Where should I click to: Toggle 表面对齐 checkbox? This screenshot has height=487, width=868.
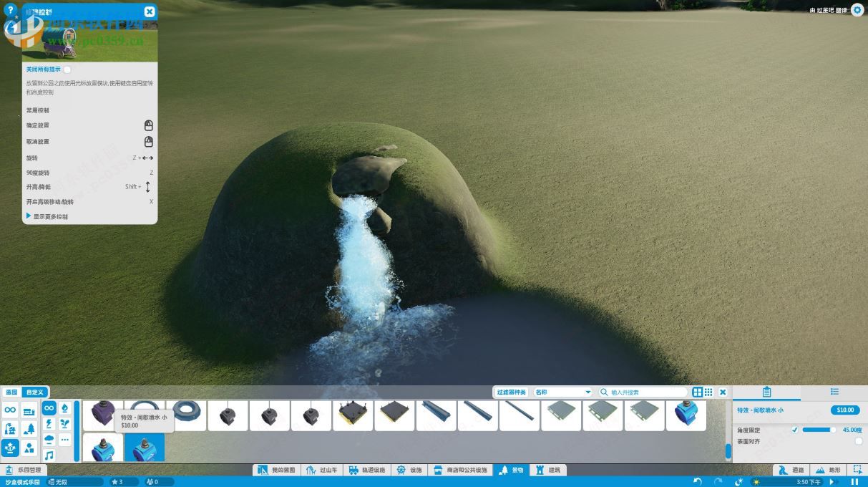tap(859, 441)
